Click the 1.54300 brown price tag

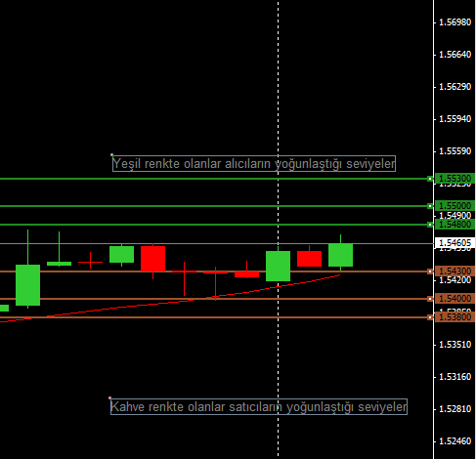[x=454, y=271]
